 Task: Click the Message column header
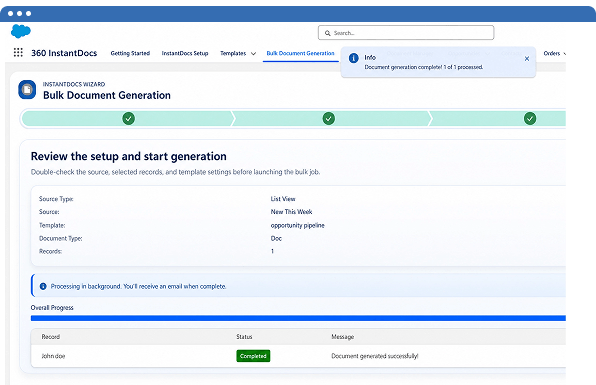[x=342, y=337]
